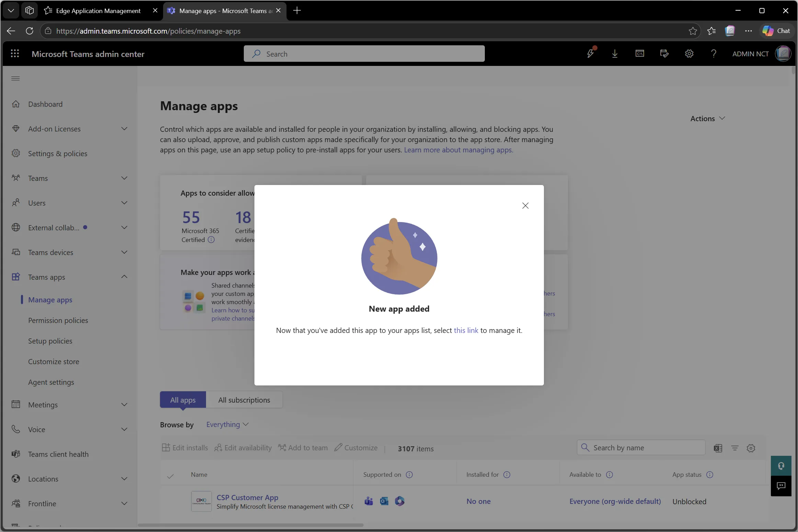Open the feedback chat bubble widget
This screenshot has height=532, width=798.
pyautogui.click(x=781, y=486)
